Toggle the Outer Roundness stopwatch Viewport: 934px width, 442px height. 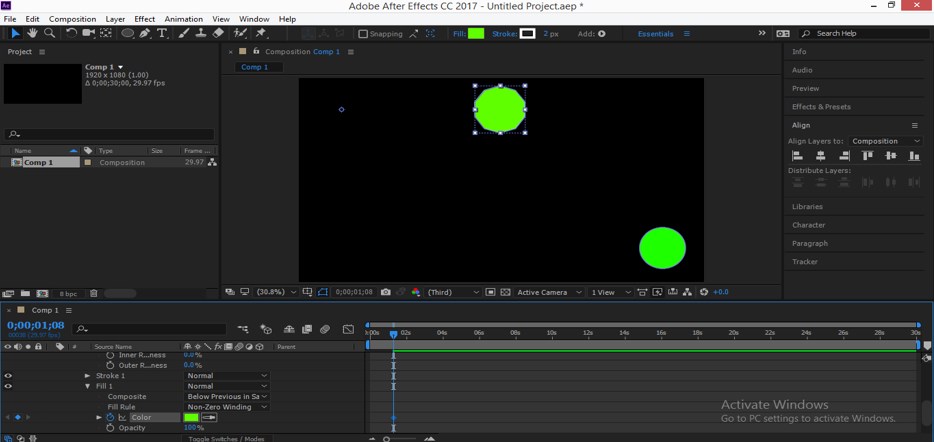pos(110,365)
